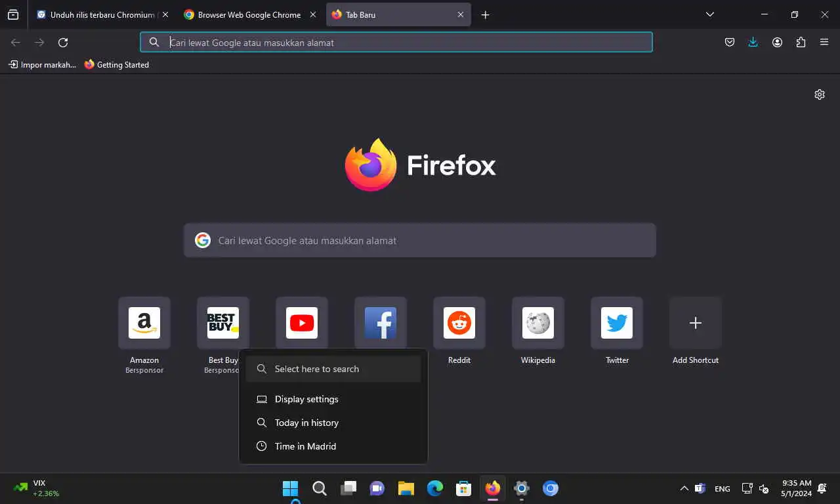The width and height of the screenshot is (840, 504).
Task: Launch Microsoft Edge from taskbar
Action: [434, 488]
